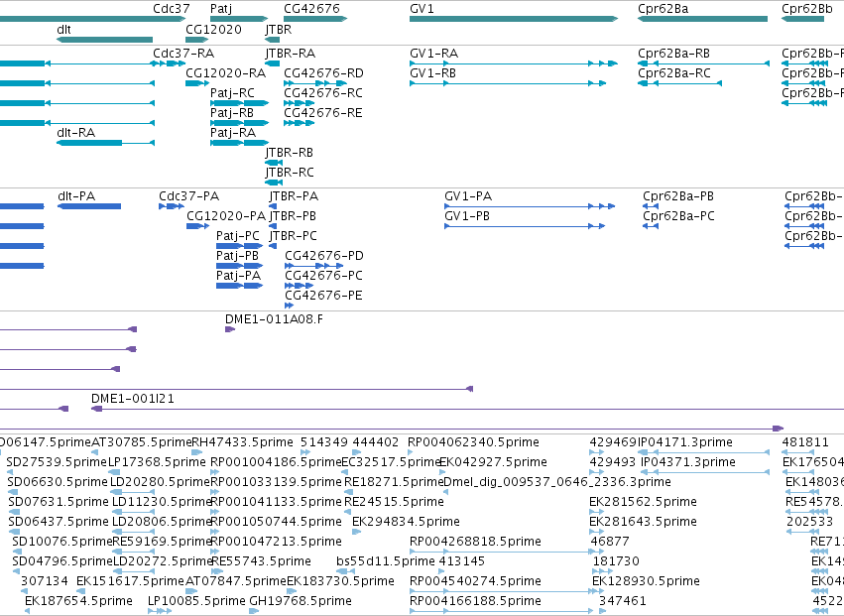Click the Patj-RC transcript label
This screenshot has height=616, width=844.
[x=232, y=93]
